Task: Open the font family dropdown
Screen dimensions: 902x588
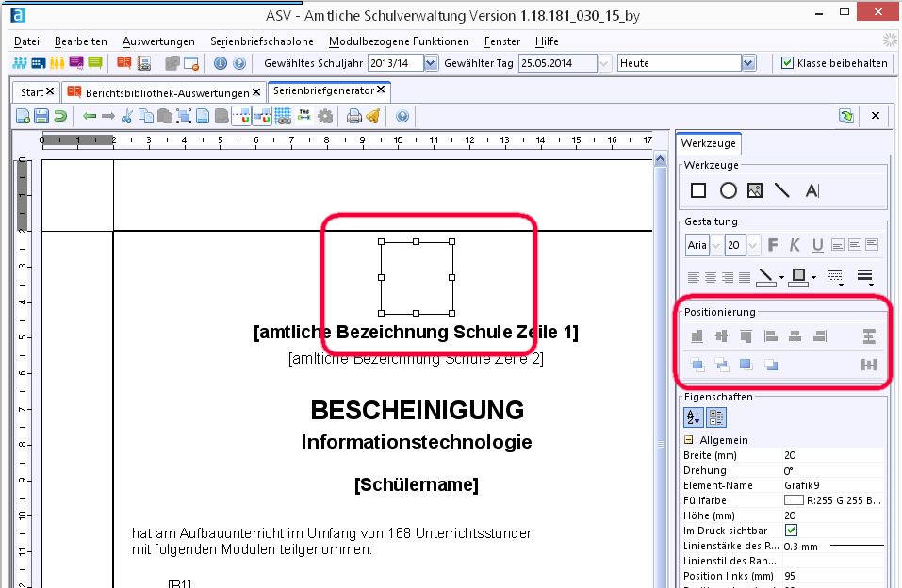Action: point(716,246)
